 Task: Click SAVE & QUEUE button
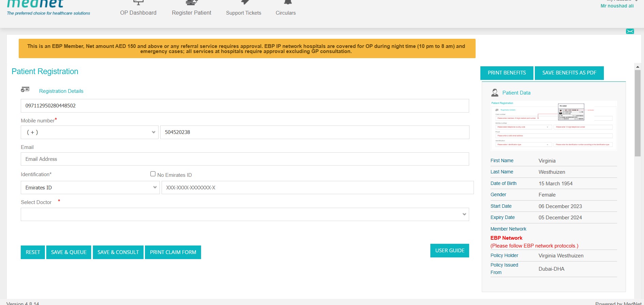pos(69,252)
